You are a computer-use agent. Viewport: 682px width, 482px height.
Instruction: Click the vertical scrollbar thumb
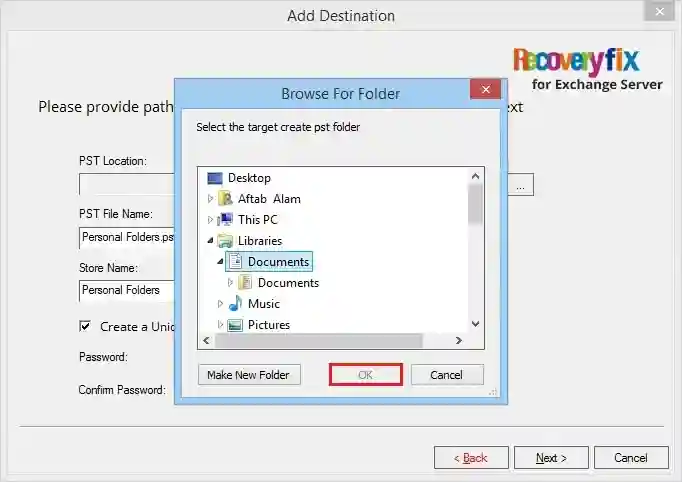tap(475, 204)
